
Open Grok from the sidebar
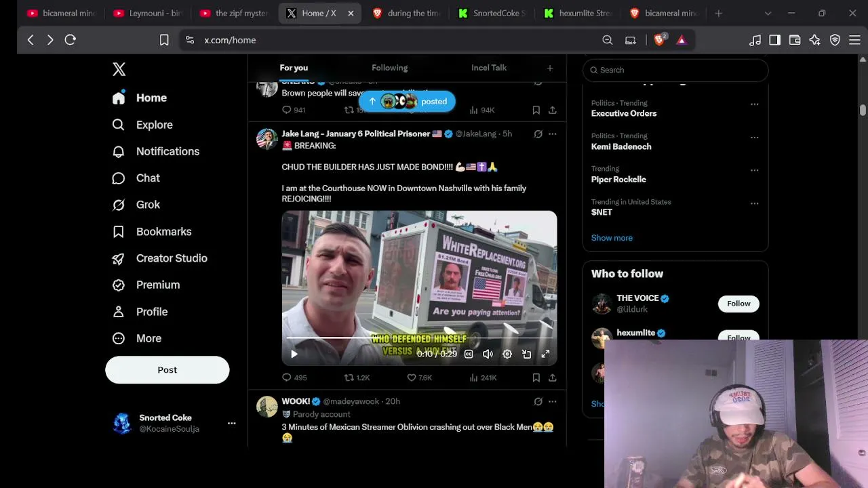click(x=136, y=205)
